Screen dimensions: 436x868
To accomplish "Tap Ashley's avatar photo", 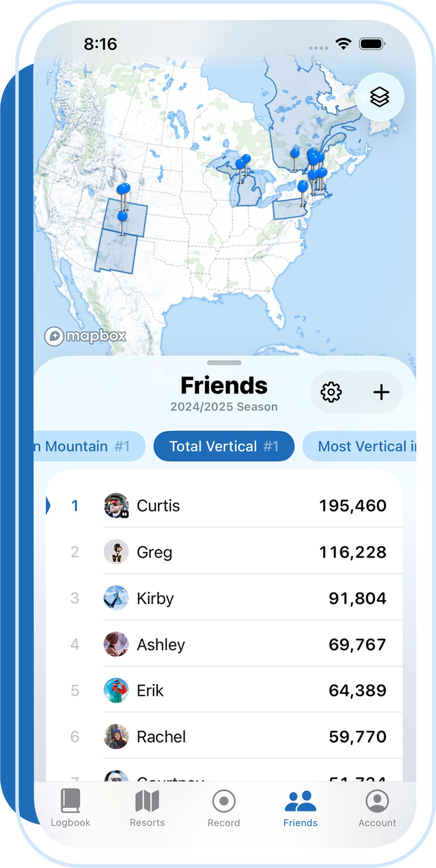I will point(116,644).
